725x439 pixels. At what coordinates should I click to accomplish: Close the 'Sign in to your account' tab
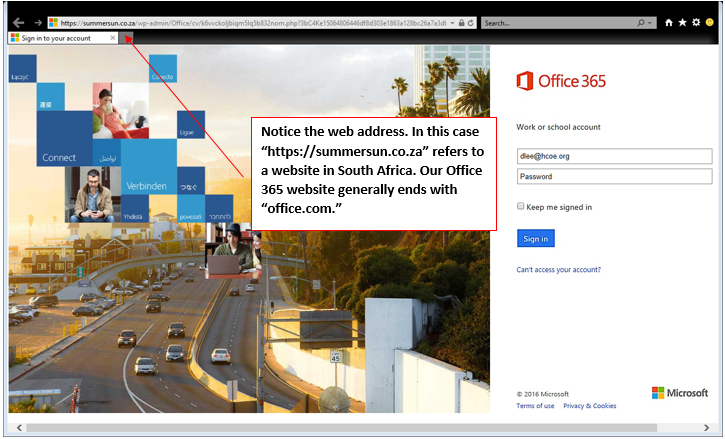(112, 38)
